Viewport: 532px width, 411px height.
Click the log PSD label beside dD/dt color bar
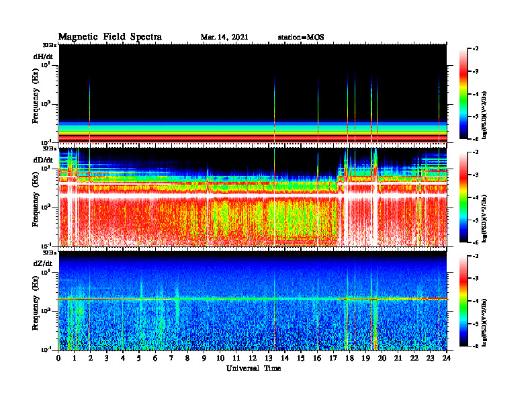(x=484, y=219)
